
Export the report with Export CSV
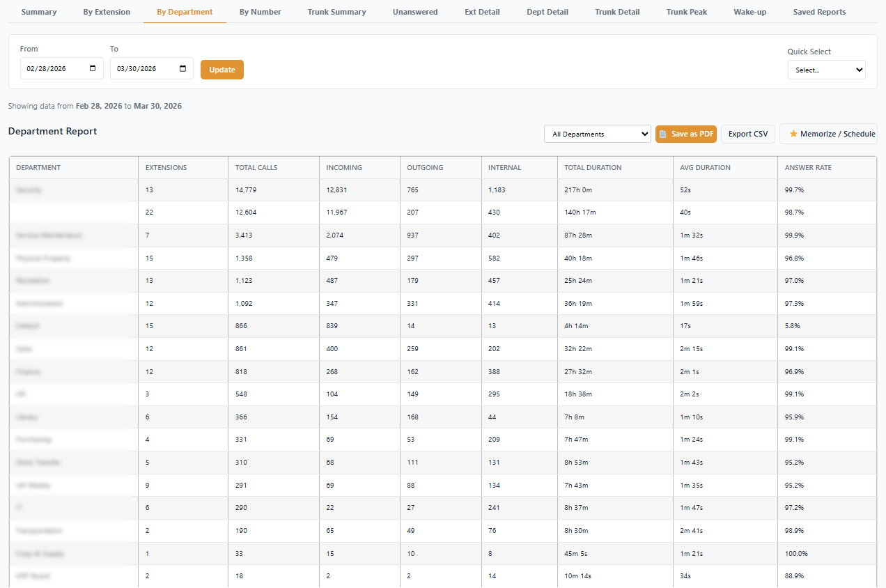[x=747, y=134]
